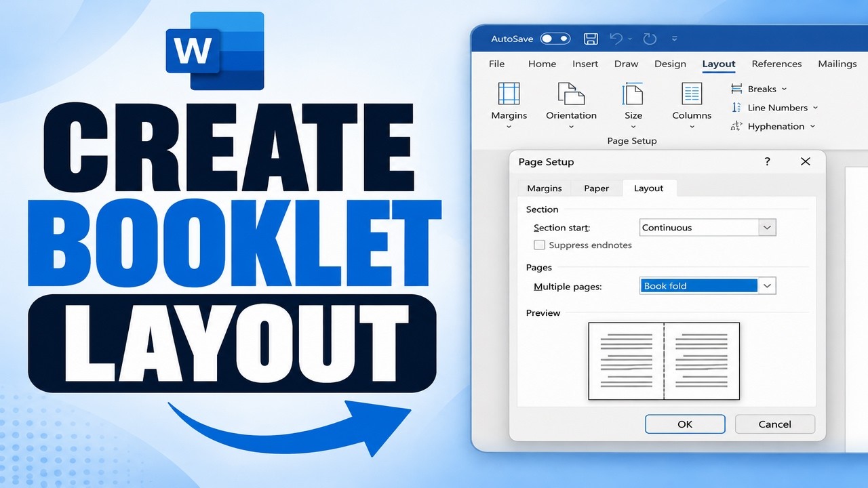Expand the Margins dropdown chevron
Screen dimensions: 868x488
pyautogui.click(x=509, y=127)
